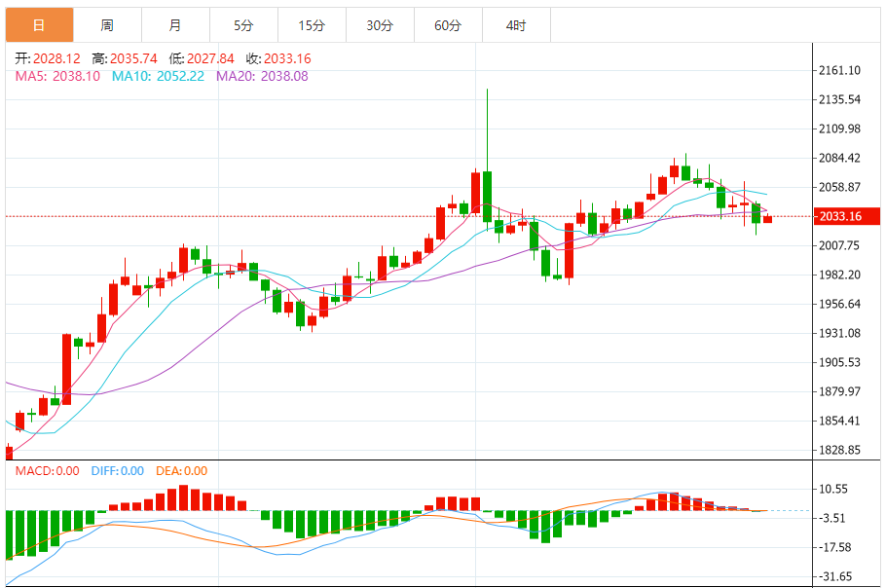The height and width of the screenshot is (588, 886).
Task: Click the latest small red candlestick
Action: pos(767,219)
